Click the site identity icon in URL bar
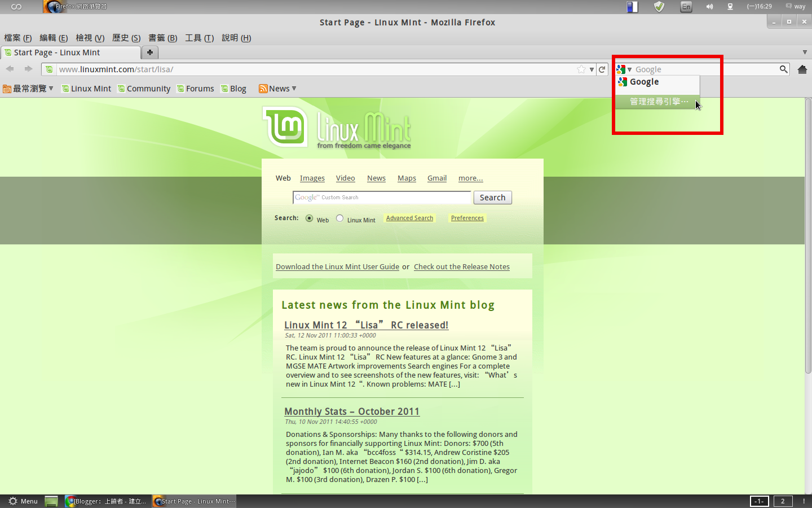812x508 pixels. click(49, 69)
